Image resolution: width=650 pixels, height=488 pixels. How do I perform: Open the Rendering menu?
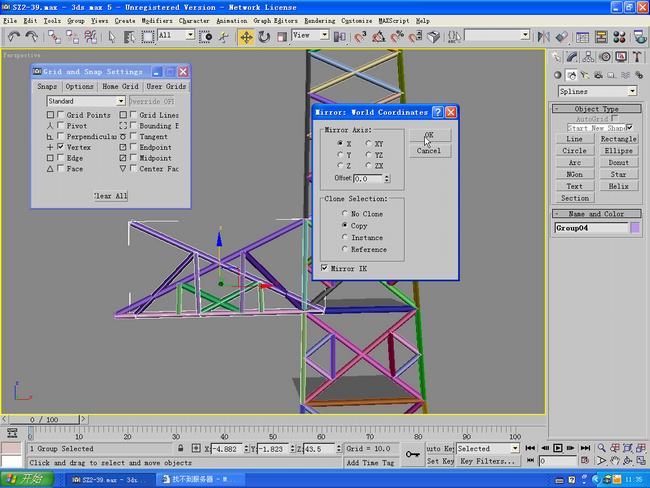(320, 20)
